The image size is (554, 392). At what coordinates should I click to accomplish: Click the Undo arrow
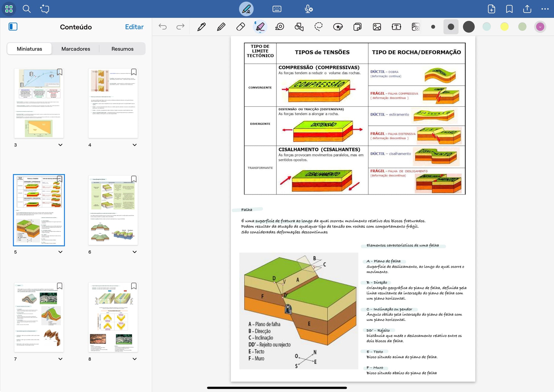[x=163, y=27]
